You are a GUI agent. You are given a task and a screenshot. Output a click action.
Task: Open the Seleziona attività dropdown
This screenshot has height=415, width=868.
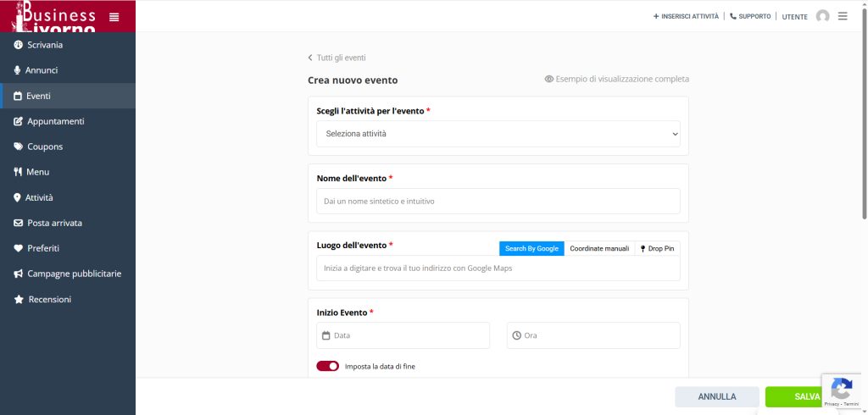coord(498,134)
